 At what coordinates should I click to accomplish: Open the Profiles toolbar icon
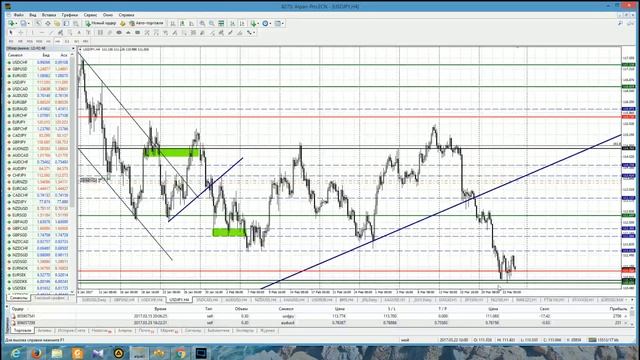click(x=23, y=23)
